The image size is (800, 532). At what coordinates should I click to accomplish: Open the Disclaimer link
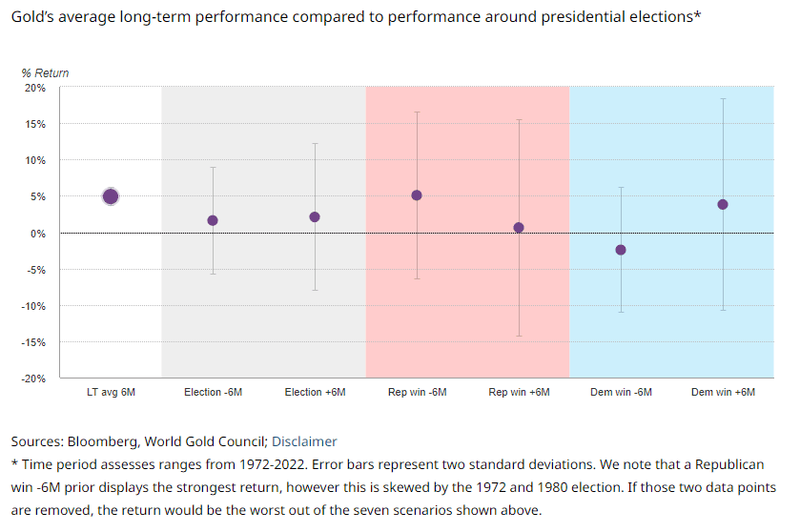click(x=304, y=441)
